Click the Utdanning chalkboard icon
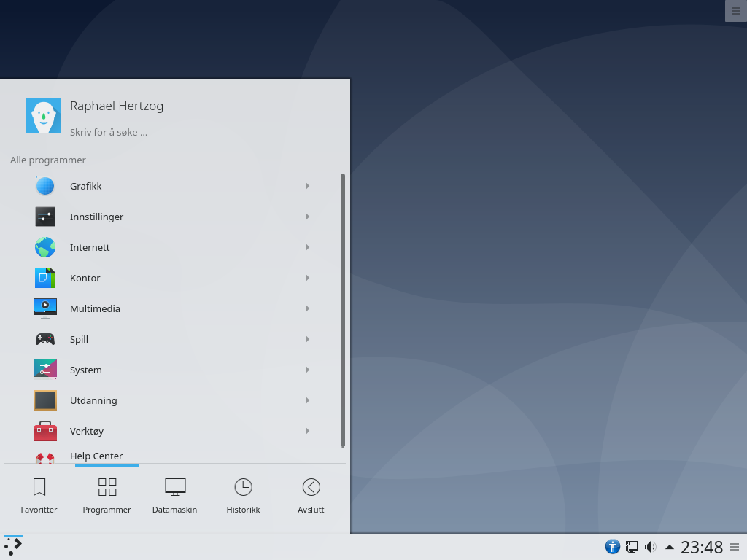This screenshot has width=747, height=560. 45,400
